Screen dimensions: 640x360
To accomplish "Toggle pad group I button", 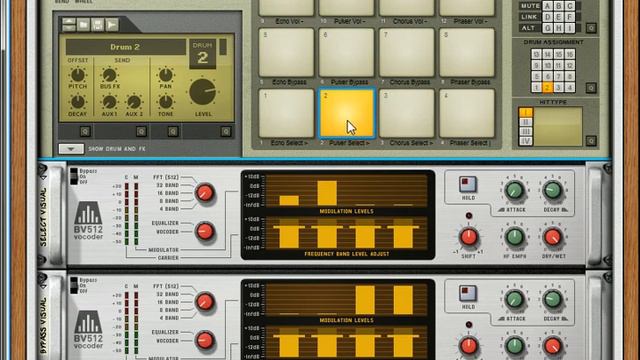I will (x=570, y=28).
